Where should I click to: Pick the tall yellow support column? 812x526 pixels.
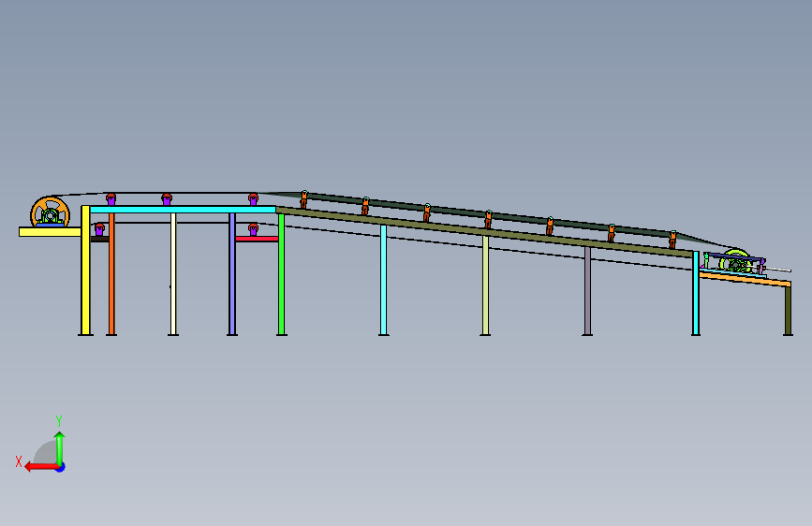pos(85,270)
